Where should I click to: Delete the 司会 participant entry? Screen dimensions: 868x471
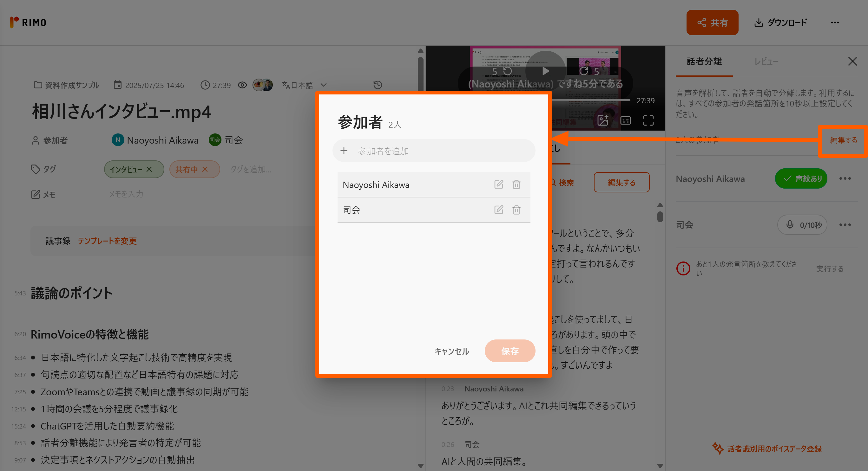click(516, 210)
